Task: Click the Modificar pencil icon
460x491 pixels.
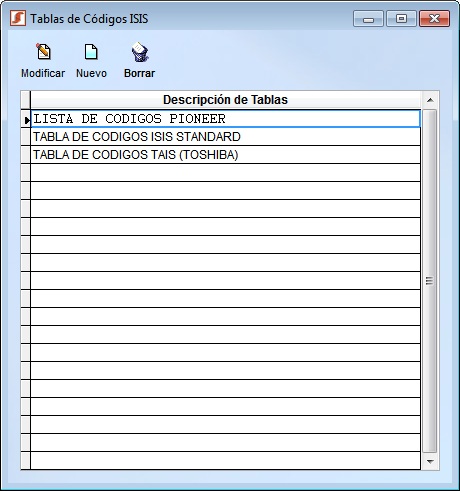Action: 43,51
